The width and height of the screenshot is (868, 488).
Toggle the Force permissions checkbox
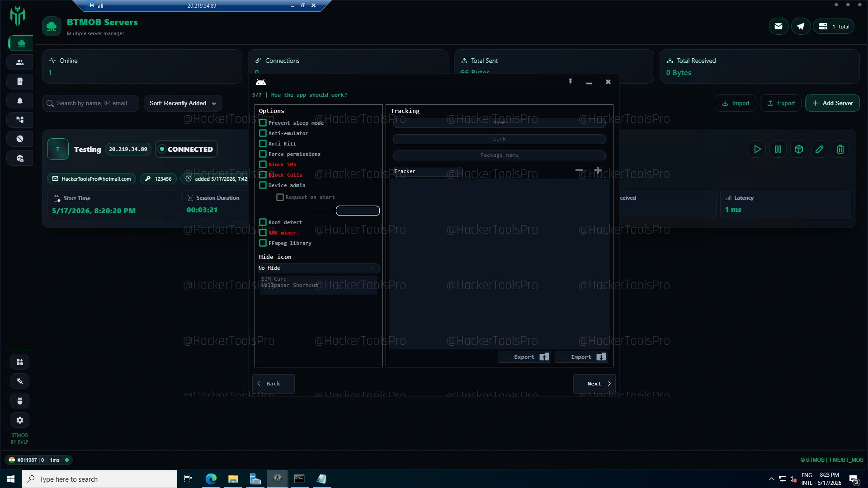click(263, 154)
